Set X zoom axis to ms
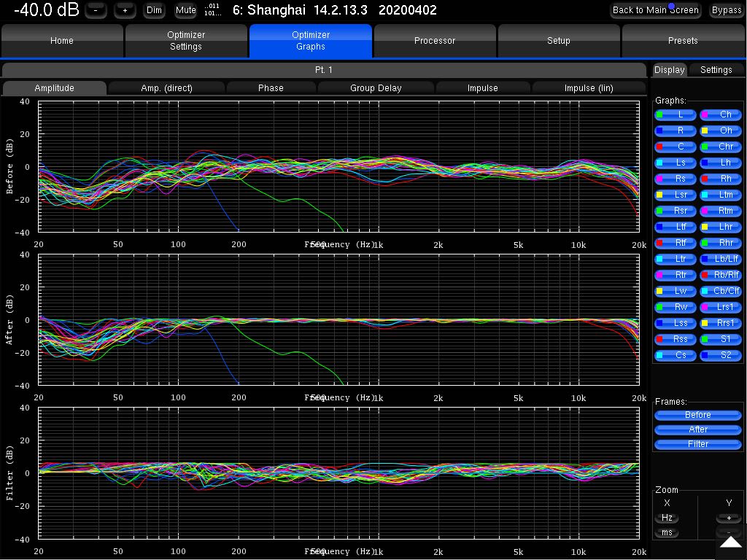The image size is (747, 560). pos(667,533)
